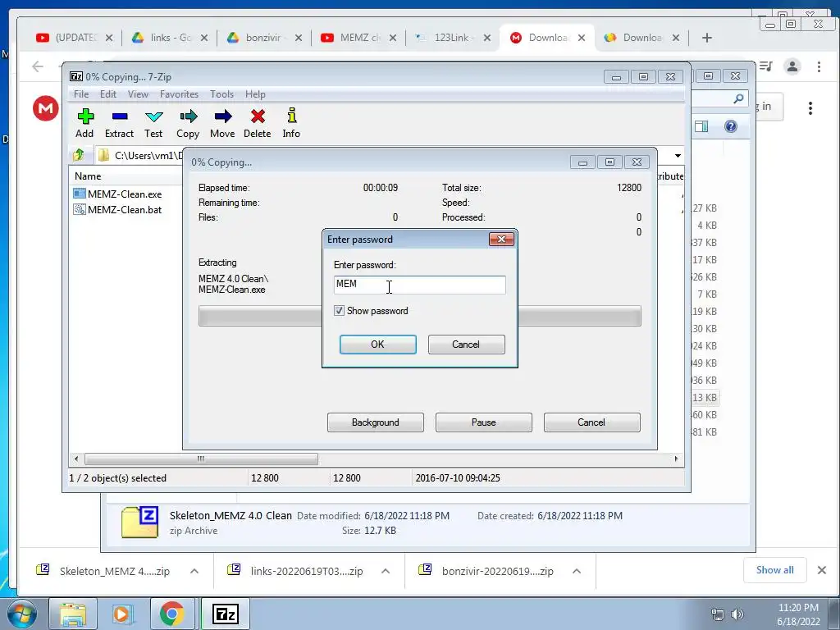Open the File menu in 7-Zip
Image resolution: width=840 pixels, height=630 pixels.
click(x=81, y=94)
